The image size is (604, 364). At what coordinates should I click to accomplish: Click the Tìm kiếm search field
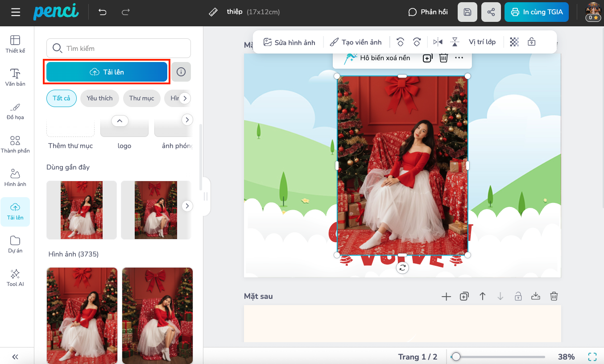point(119,48)
